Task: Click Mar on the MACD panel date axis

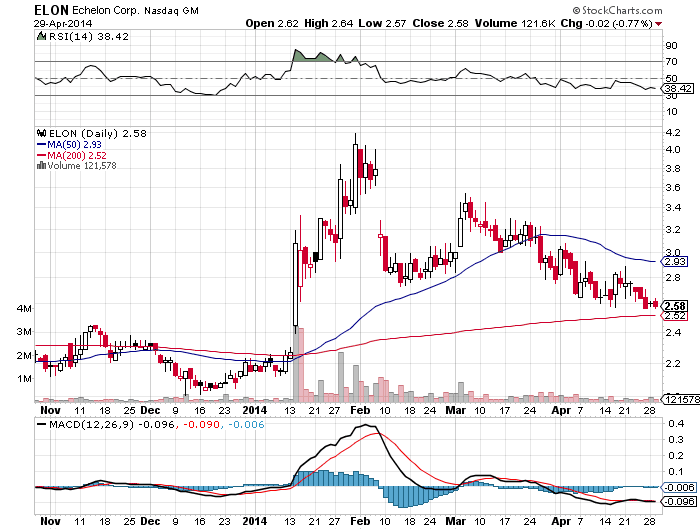Action: [455, 521]
